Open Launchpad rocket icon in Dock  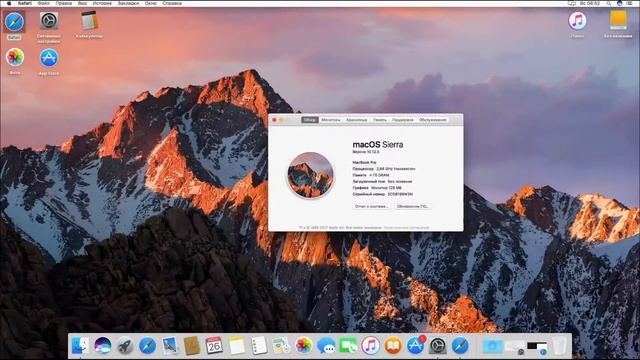click(125, 346)
